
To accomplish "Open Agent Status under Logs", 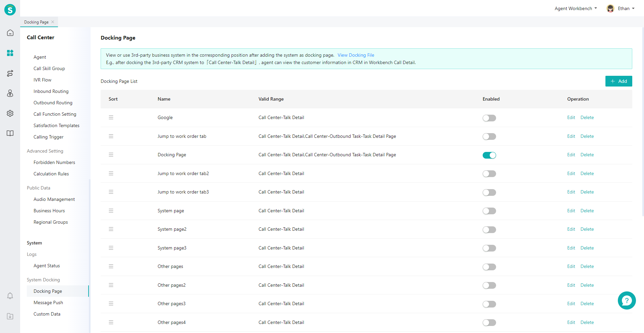I will [x=47, y=266].
